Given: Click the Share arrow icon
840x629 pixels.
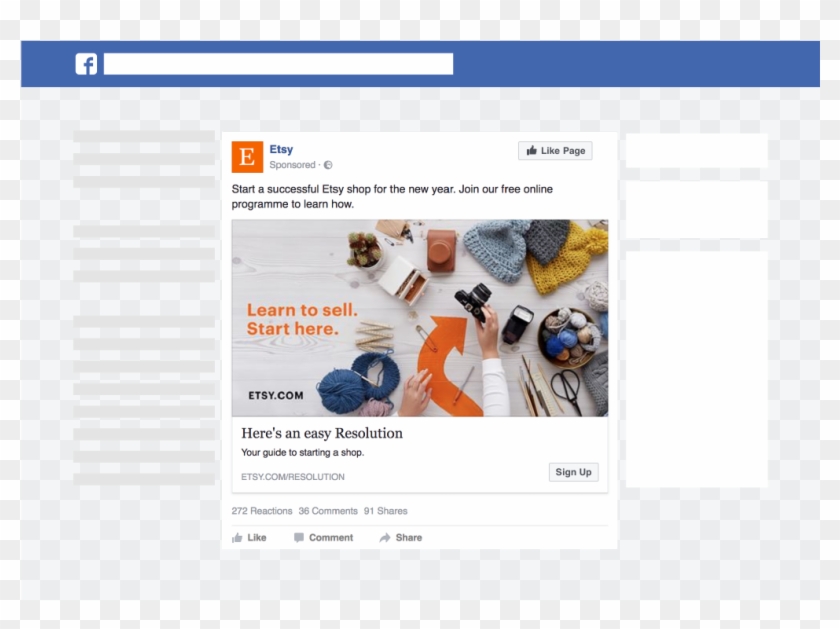Looking at the screenshot, I should click(385, 537).
